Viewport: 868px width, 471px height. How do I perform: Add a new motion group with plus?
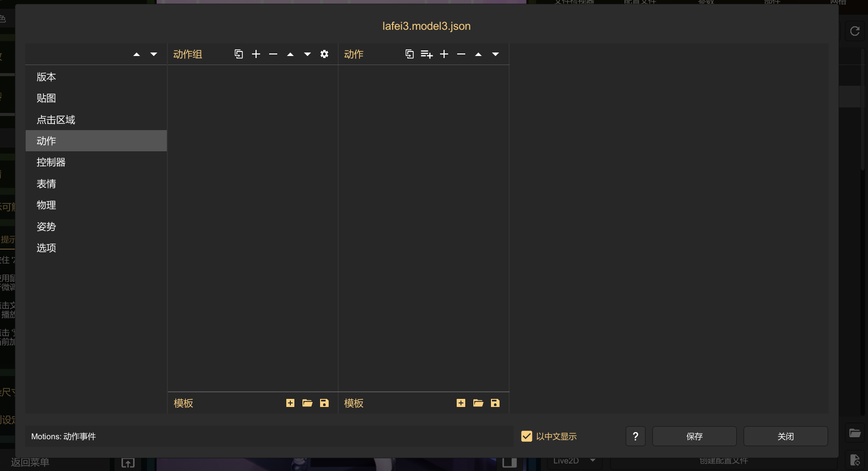(256, 54)
